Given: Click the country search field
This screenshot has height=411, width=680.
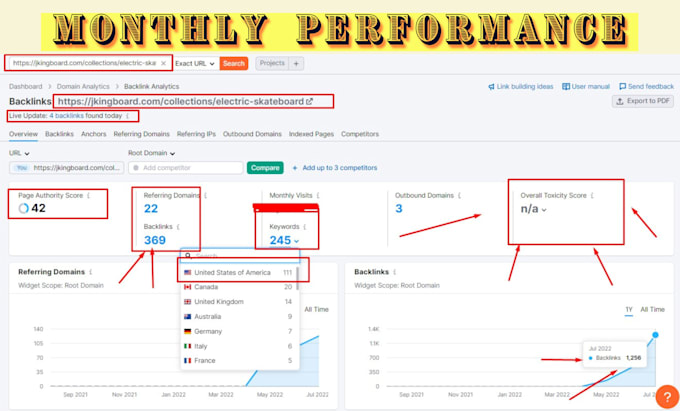Looking at the screenshot, I should coord(240,256).
